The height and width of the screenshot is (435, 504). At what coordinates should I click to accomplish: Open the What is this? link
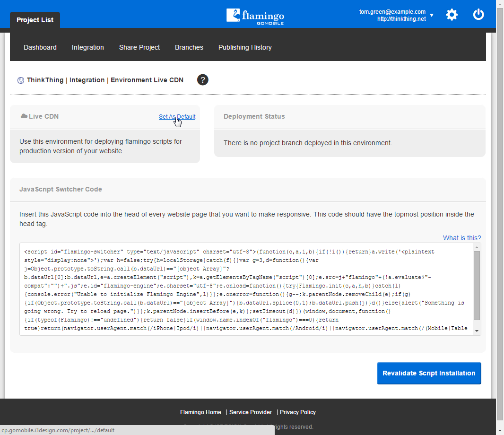pos(462,238)
